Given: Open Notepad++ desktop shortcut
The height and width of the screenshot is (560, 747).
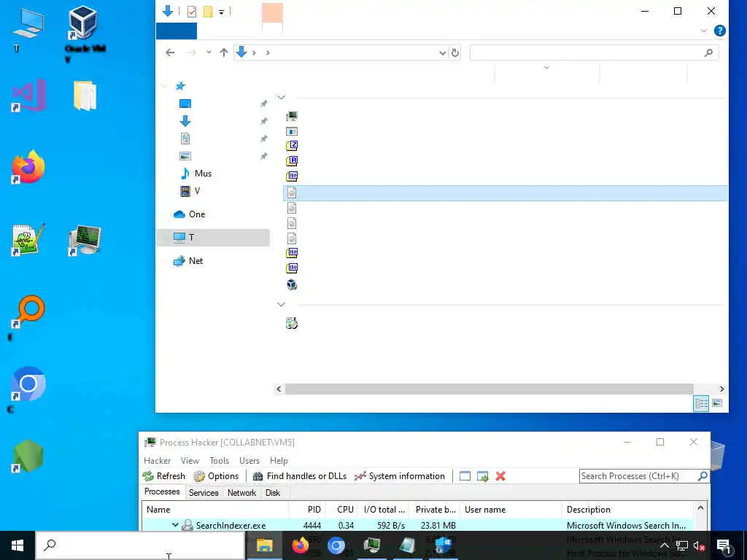Looking at the screenshot, I should point(28,239).
